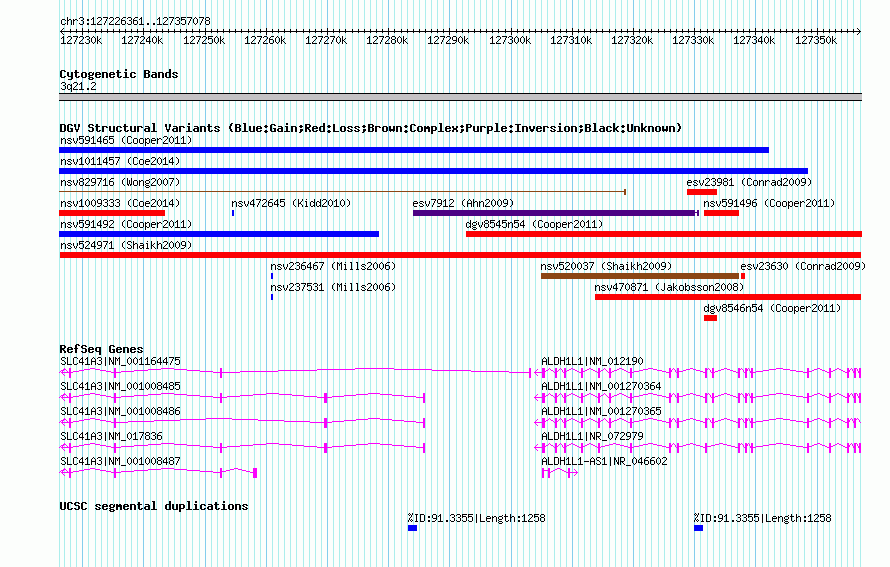Click the 127290k ruler label
The image size is (890, 567).
pos(448,41)
